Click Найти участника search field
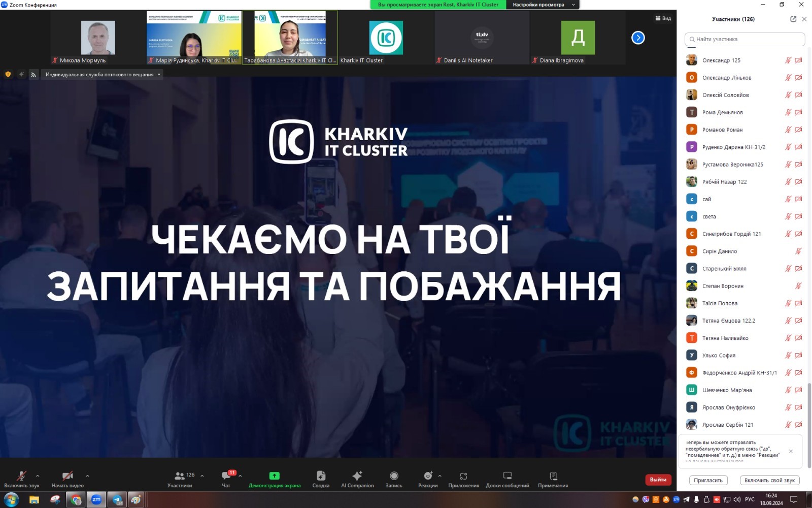Screen dimensions: 812x508 (x=745, y=39)
